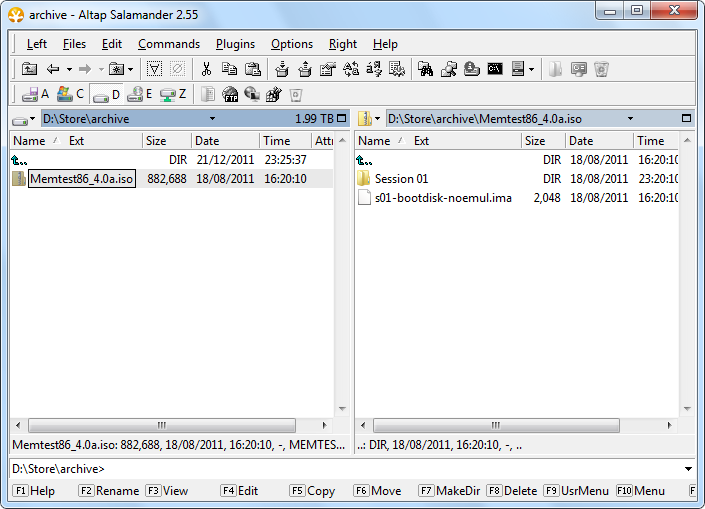Open Network connections globe icon
Viewport: 705px width, 509px height.
pos(252,94)
